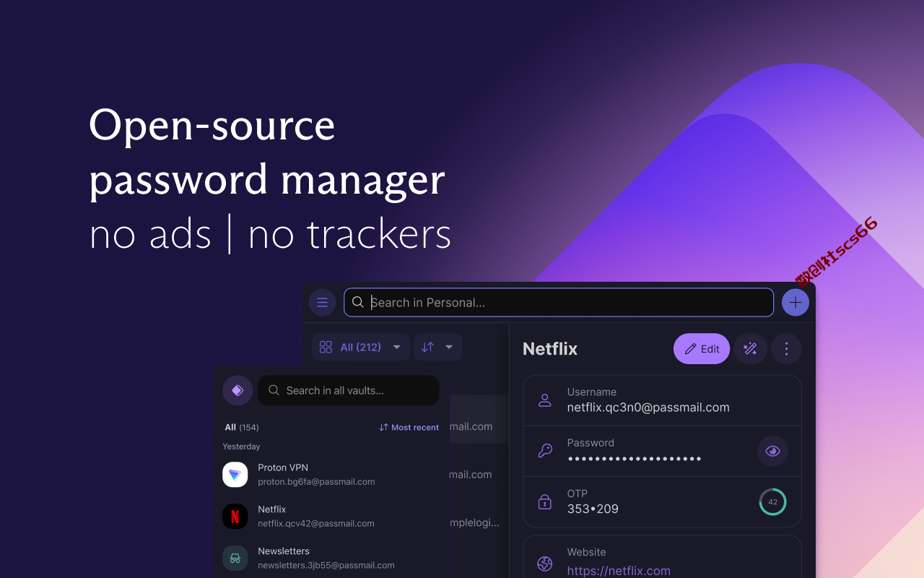Select the Proton VPN entry
Screen dimensions: 924x578
pyautogui.click(x=331, y=475)
